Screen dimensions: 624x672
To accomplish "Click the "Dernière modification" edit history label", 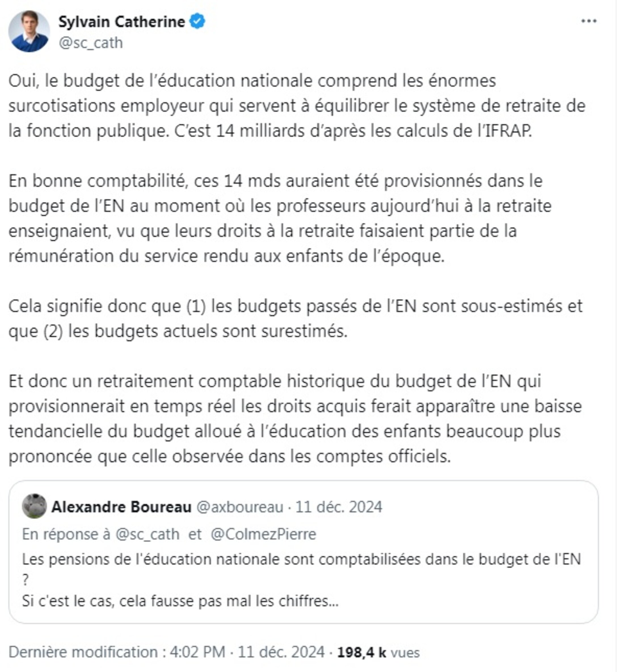I will 83,652.
